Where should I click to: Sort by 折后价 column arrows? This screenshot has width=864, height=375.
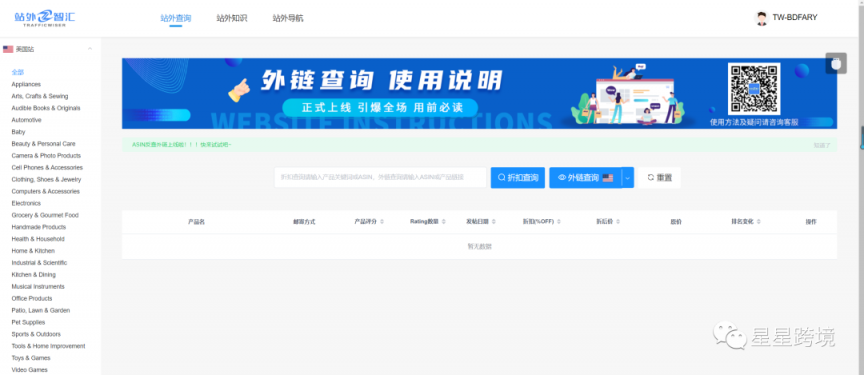tap(618, 222)
